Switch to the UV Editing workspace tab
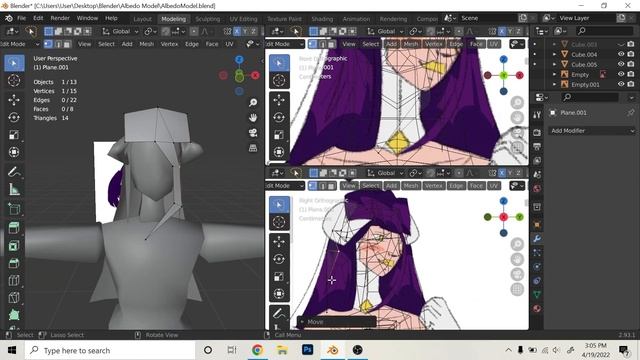Screen dimensions: 640x360 (243, 19)
